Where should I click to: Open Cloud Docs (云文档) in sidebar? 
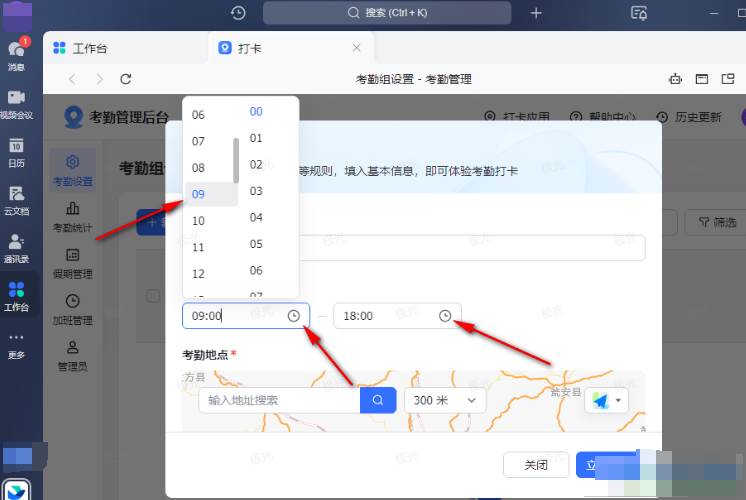pyautogui.click(x=17, y=200)
